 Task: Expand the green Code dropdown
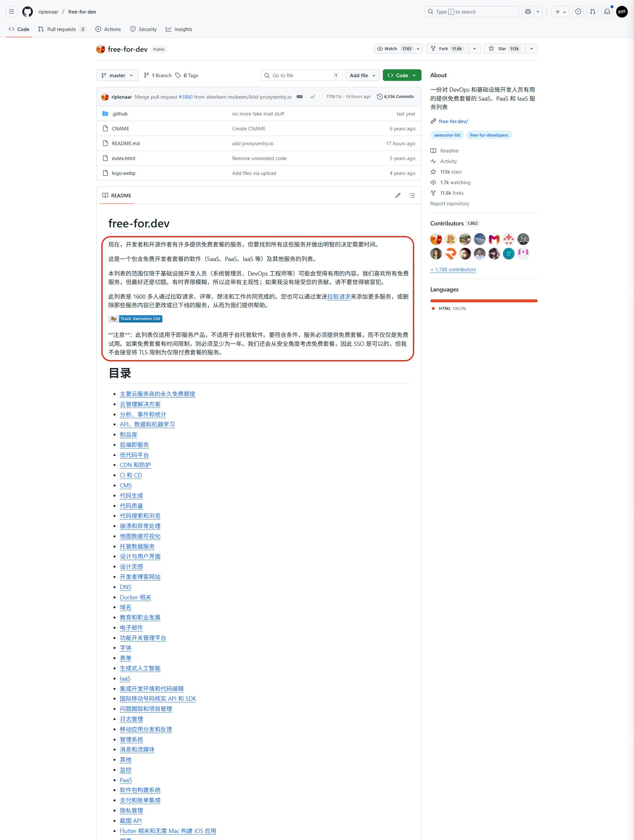(x=402, y=76)
